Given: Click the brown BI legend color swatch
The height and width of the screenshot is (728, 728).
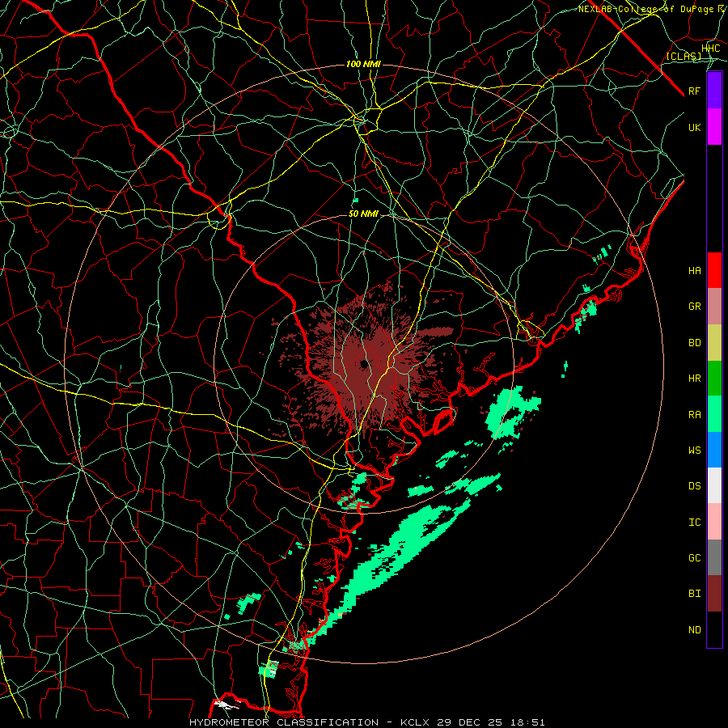Looking at the screenshot, I should pyautogui.click(x=714, y=594).
